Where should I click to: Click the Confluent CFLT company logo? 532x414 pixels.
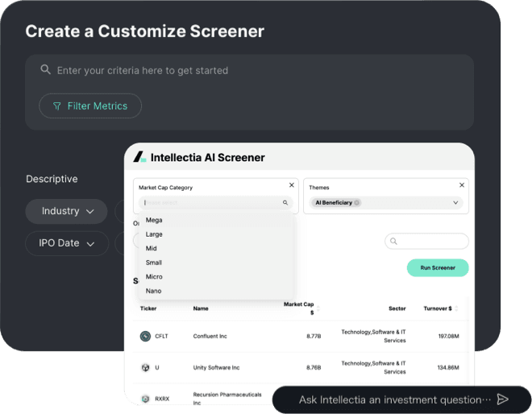[145, 336]
